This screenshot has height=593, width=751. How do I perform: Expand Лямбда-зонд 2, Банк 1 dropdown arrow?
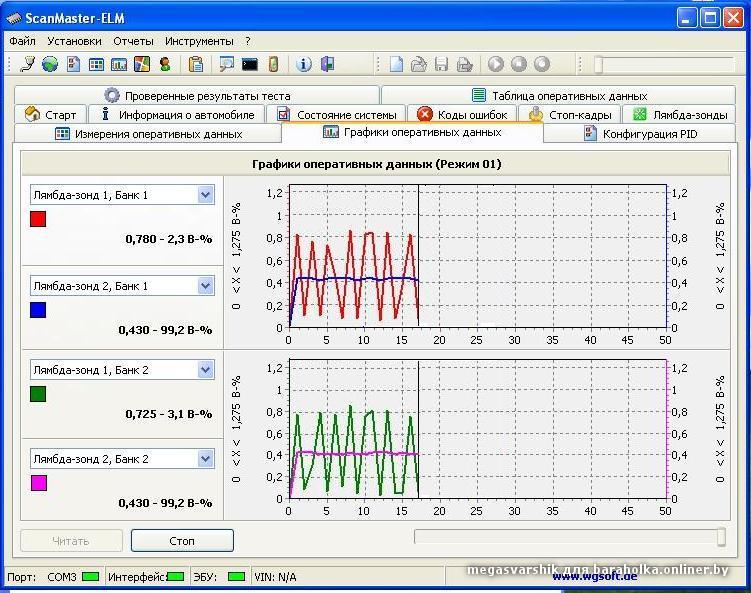coord(205,286)
